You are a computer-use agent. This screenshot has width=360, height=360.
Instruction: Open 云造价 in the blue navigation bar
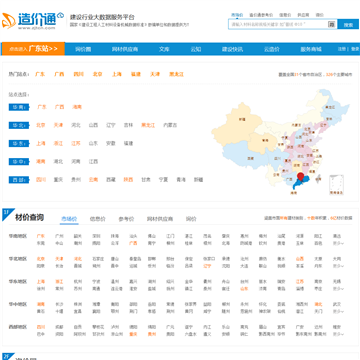(272, 49)
